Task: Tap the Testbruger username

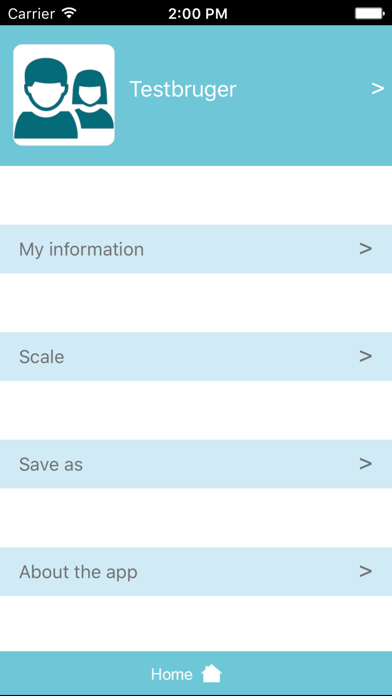Action: pos(183,89)
